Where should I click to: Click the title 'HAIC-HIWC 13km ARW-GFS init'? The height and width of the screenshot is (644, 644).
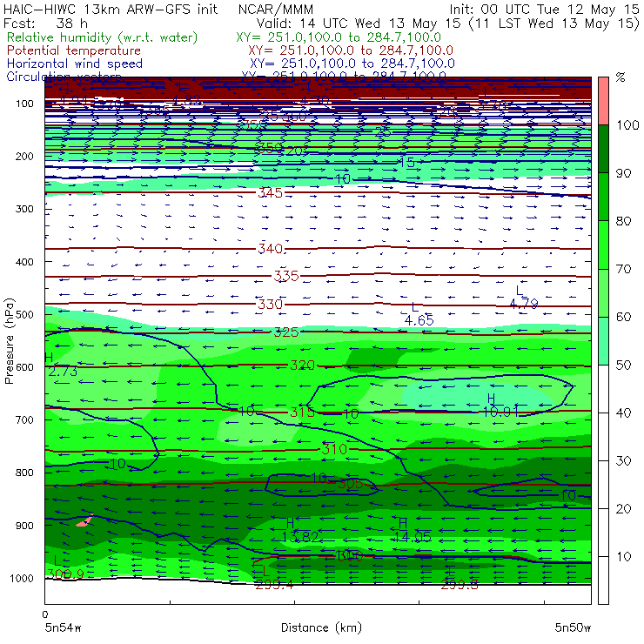(111, 10)
